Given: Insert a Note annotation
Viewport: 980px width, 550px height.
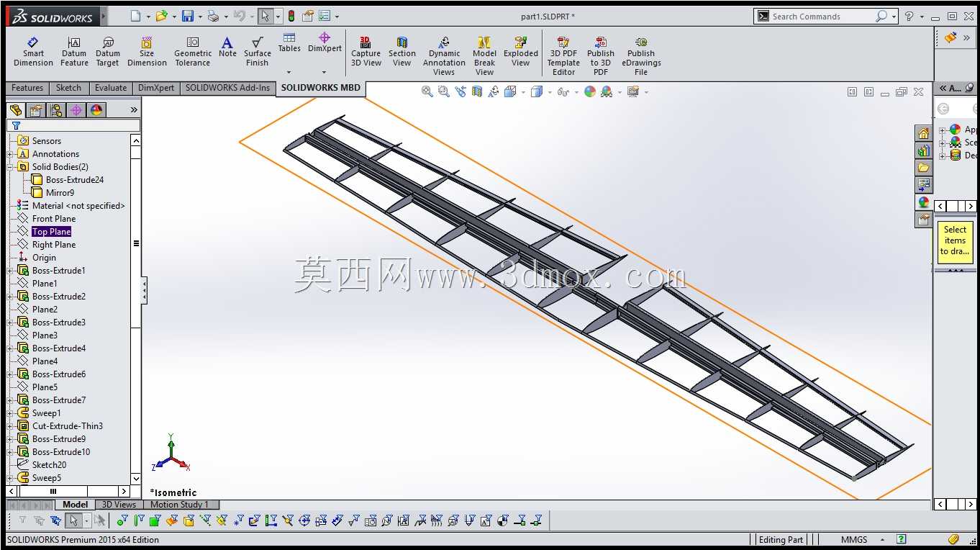Looking at the screenshot, I should 227,48.
